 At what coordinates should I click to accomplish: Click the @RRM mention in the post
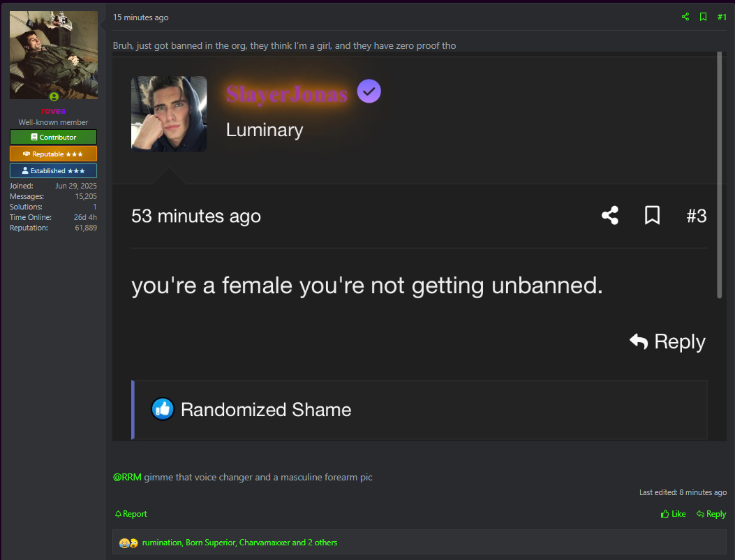(127, 477)
